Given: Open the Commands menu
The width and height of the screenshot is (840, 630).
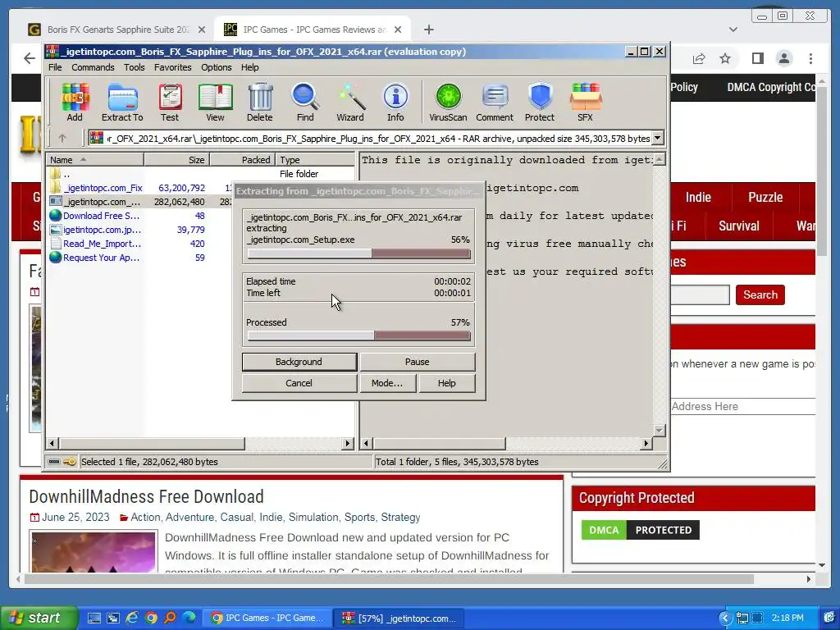Looking at the screenshot, I should tap(93, 67).
